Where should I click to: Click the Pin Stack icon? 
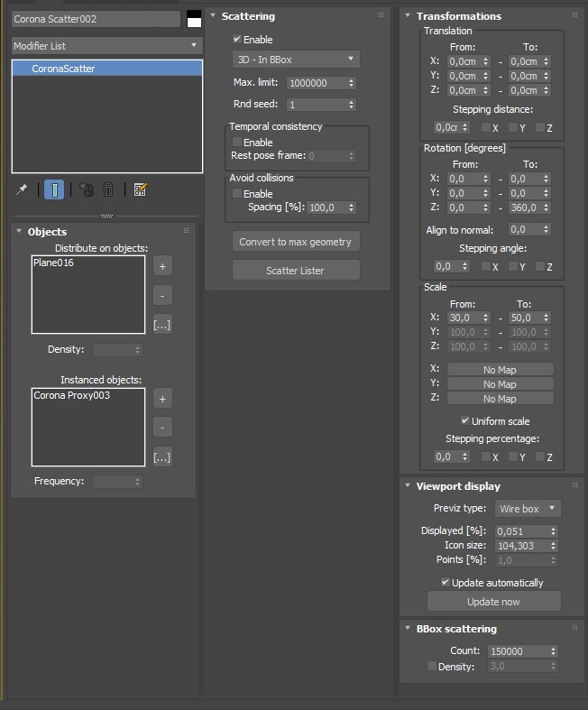(22, 189)
